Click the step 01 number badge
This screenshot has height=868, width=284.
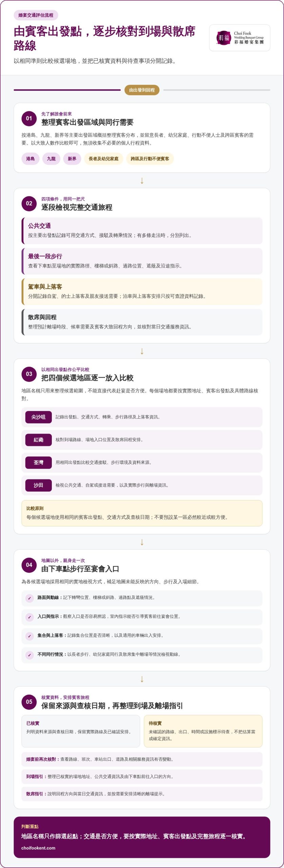[29, 118]
